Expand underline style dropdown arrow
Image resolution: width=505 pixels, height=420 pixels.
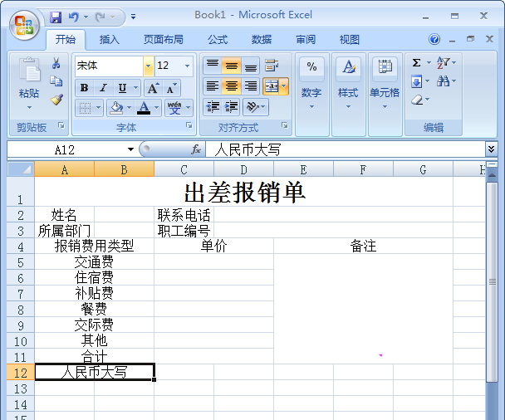(x=136, y=88)
